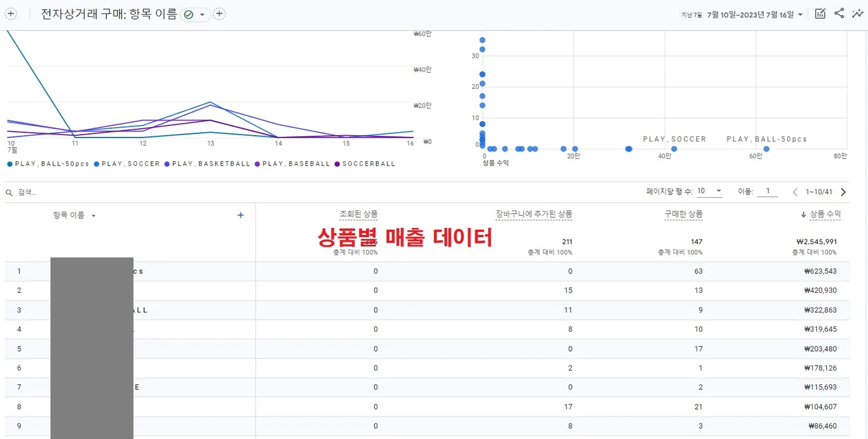Viewport: 868px width, 439px height.
Task: Click the descending sort arrow beside 상품 수익
Action: 804,215
